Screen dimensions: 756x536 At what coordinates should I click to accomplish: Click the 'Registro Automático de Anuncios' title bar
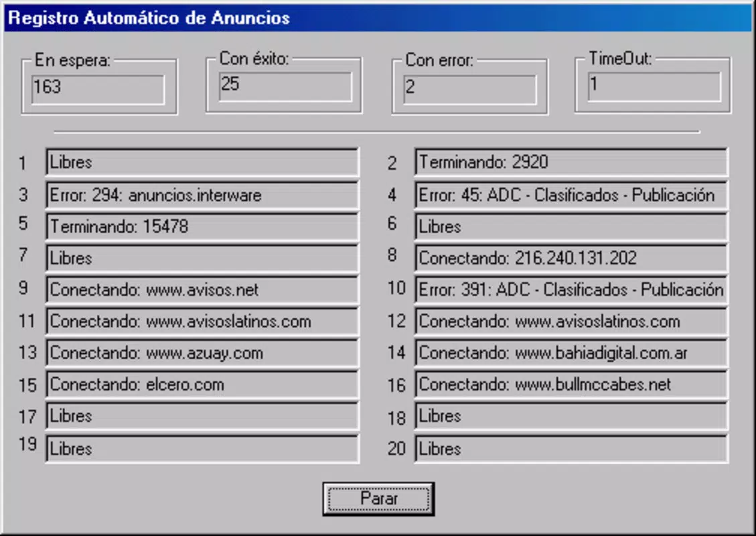(x=378, y=18)
